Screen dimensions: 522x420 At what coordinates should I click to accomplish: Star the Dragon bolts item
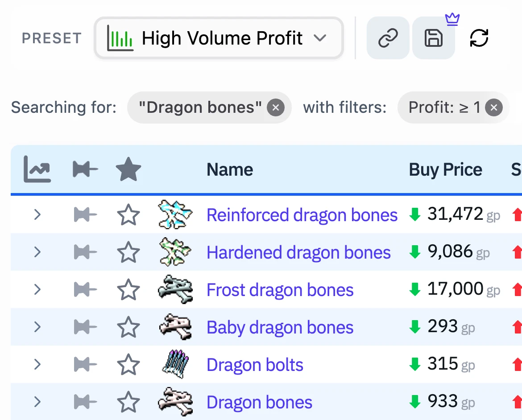pyautogui.click(x=128, y=364)
